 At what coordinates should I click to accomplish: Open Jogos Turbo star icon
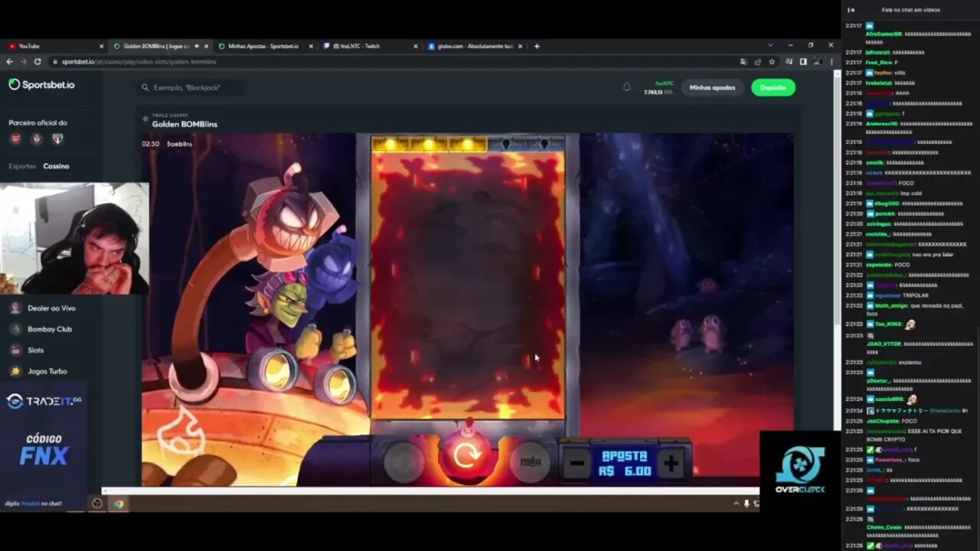coord(15,371)
